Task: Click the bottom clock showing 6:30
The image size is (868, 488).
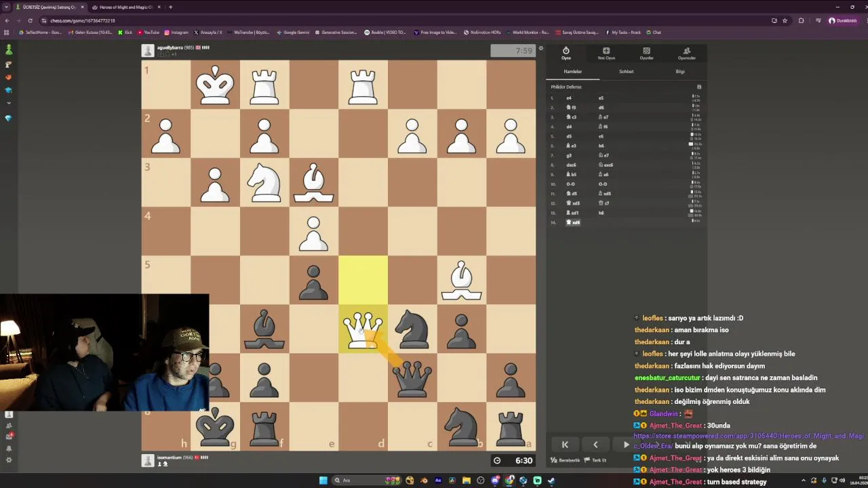Action: pyautogui.click(x=513, y=460)
